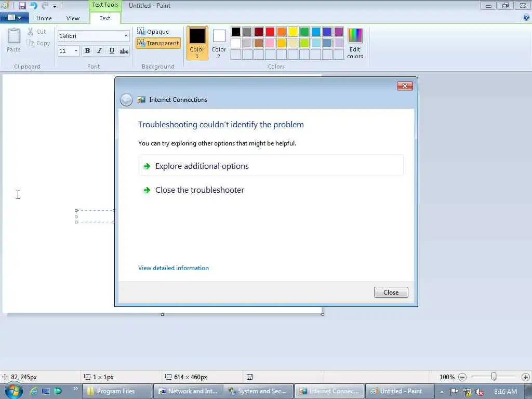The image size is (532, 399).
Task: Launch Internet Explorer from quick launch
Action: 34,391
